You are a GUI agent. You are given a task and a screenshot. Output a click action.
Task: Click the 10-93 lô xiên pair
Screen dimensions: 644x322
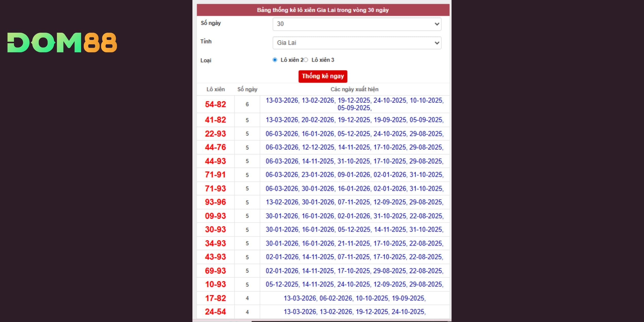pyautogui.click(x=215, y=284)
